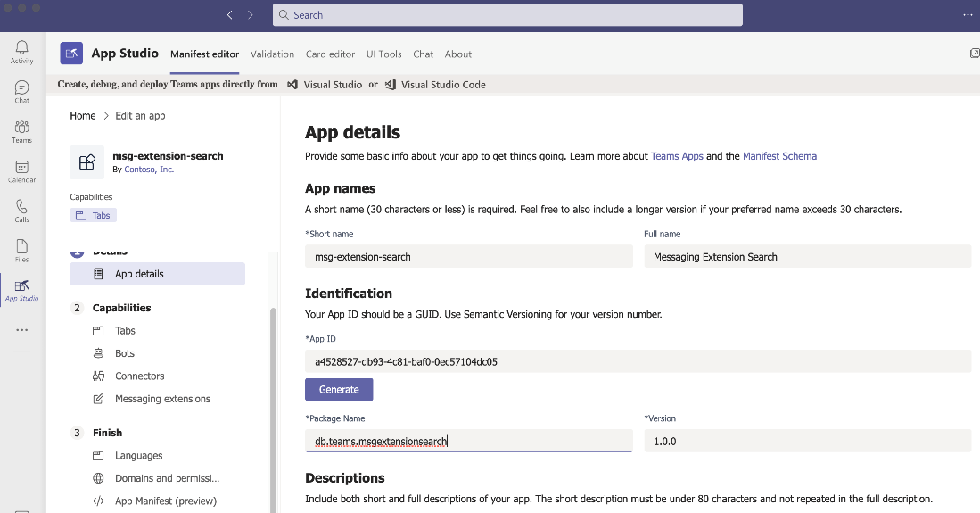Click the Generate button
Image resolution: width=980 pixels, height=513 pixels.
(x=339, y=389)
